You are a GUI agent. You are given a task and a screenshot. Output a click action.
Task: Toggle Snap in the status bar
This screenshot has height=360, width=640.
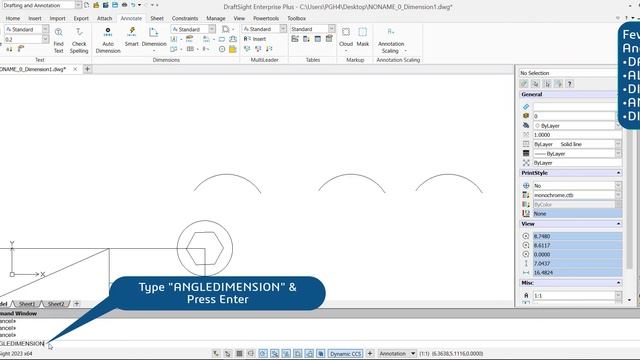[x=228, y=353]
